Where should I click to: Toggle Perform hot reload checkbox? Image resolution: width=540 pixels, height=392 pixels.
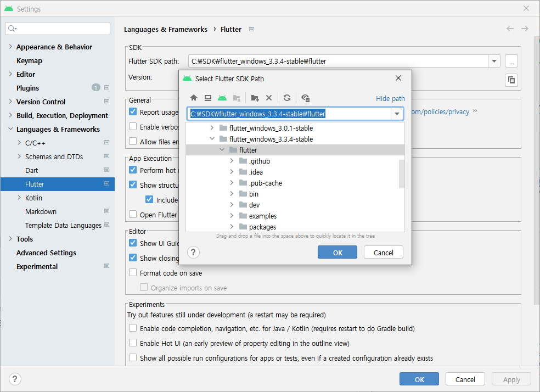(x=133, y=170)
